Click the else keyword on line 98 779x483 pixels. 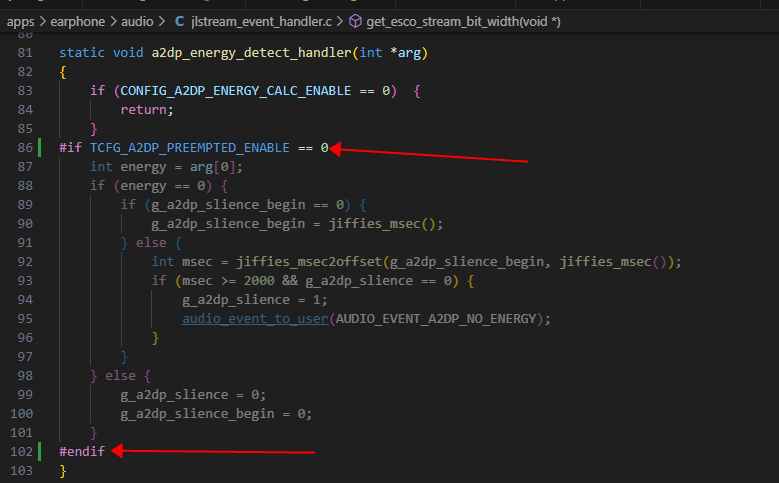(x=120, y=376)
